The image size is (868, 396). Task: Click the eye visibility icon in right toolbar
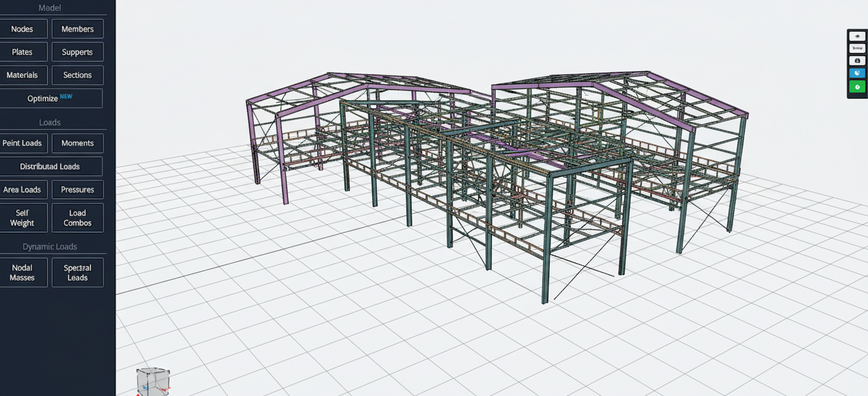[x=857, y=36]
